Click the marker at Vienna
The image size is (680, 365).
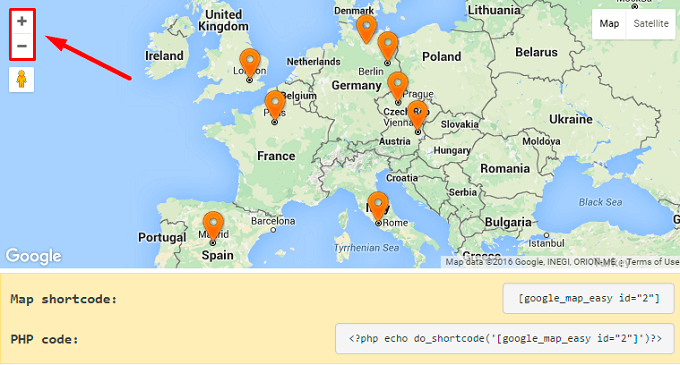(418, 115)
